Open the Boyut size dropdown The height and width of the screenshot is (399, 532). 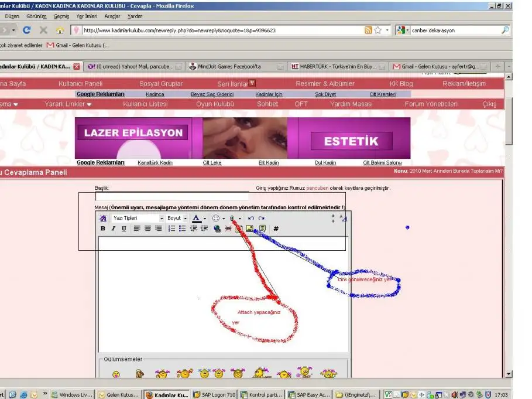177,218
